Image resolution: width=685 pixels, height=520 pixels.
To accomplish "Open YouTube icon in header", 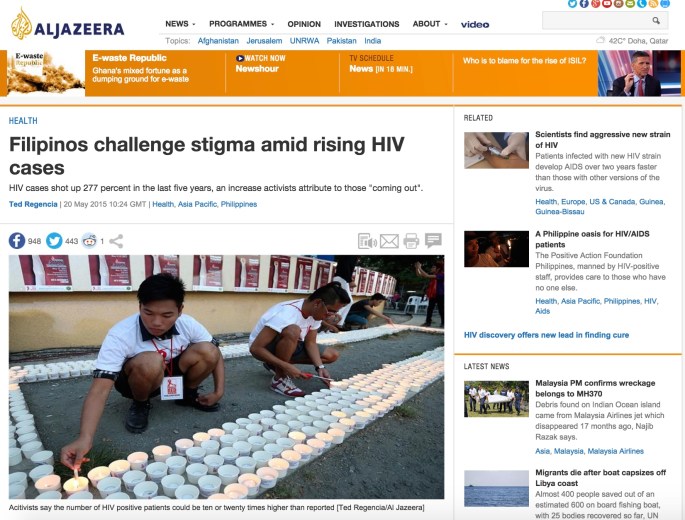I will [x=607, y=3].
